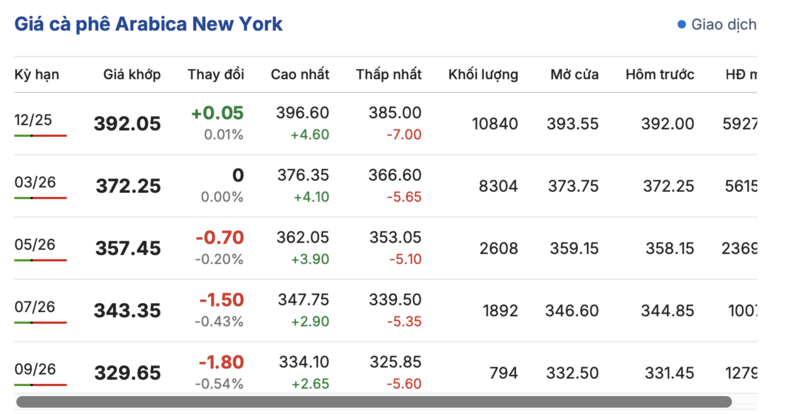
Task: Sort by the Giá khớp column header
Action: click(x=131, y=75)
